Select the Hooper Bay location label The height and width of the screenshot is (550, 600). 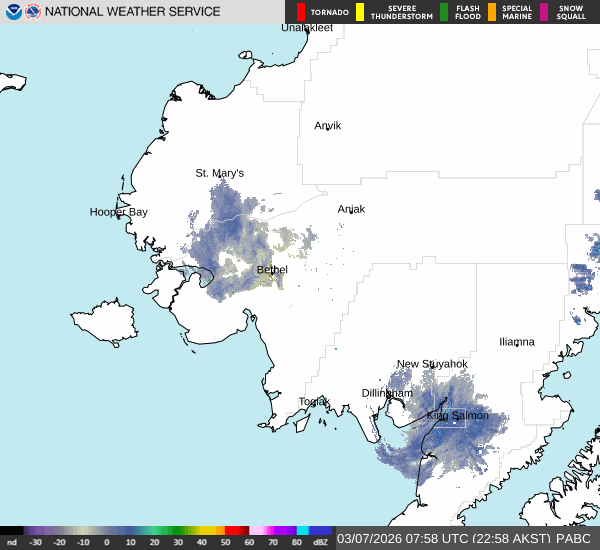click(118, 212)
